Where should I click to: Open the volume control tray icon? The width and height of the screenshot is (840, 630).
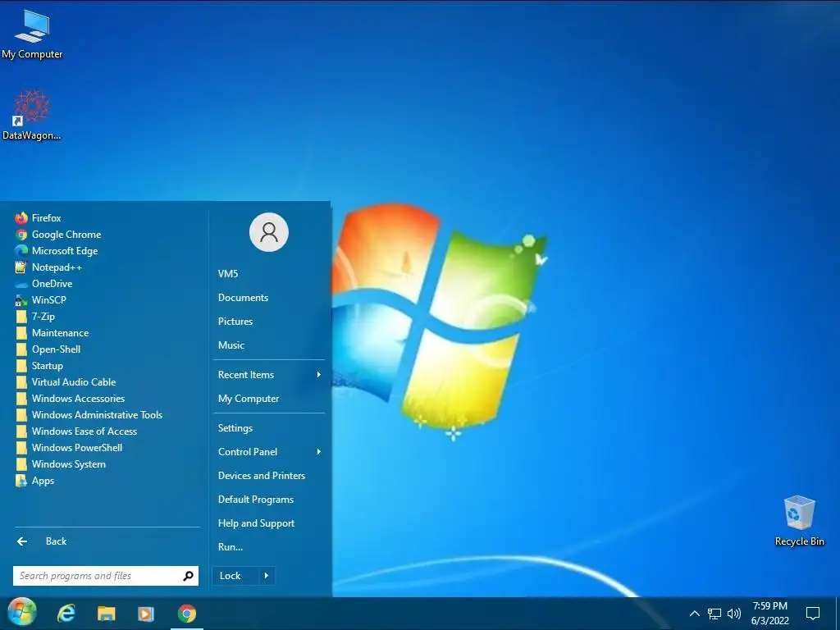(734, 614)
